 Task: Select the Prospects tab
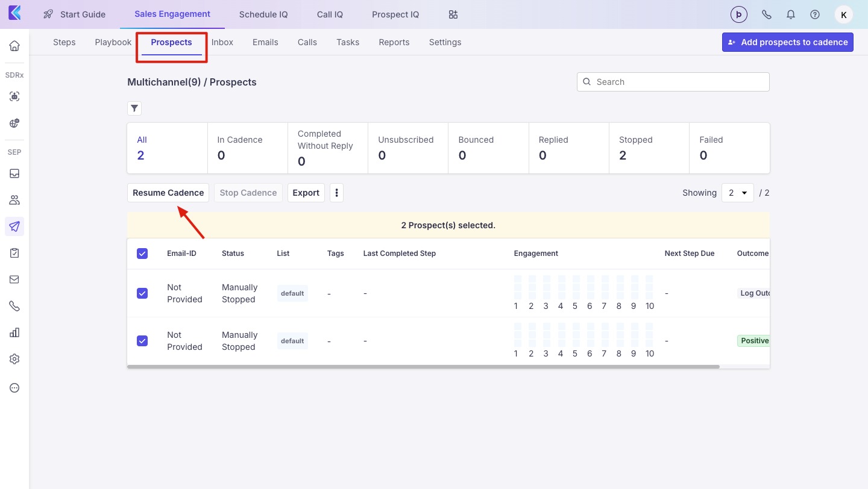point(172,42)
